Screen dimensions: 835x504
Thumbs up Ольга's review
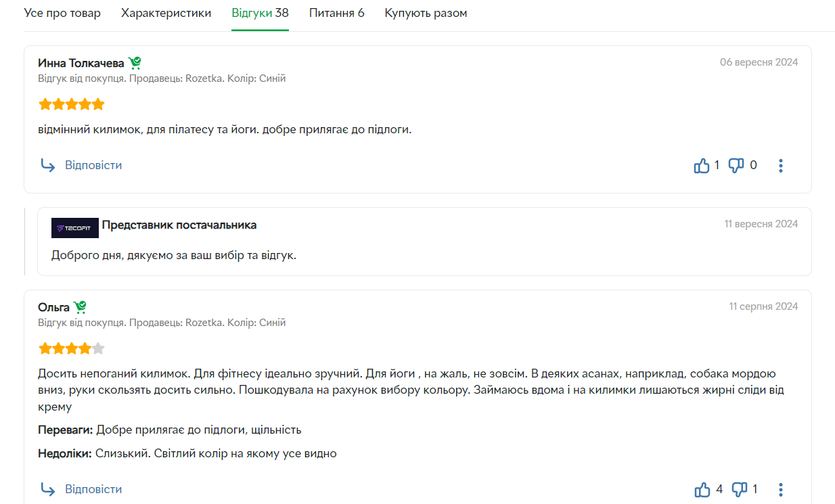[x=702, y=489]
